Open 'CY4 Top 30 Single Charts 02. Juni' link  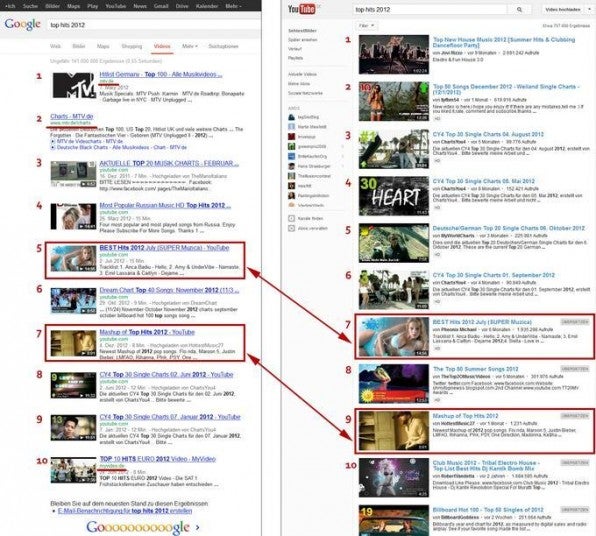click(x=166, y=374)
